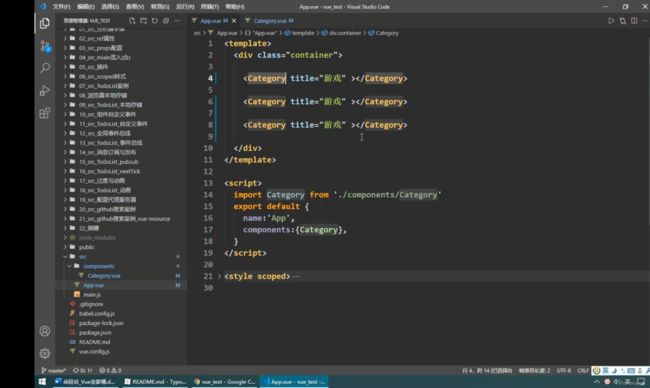The image size is (650, 388).
Task: Open the first menu (File) in menu bar
Action: click(x=61, y=7)
